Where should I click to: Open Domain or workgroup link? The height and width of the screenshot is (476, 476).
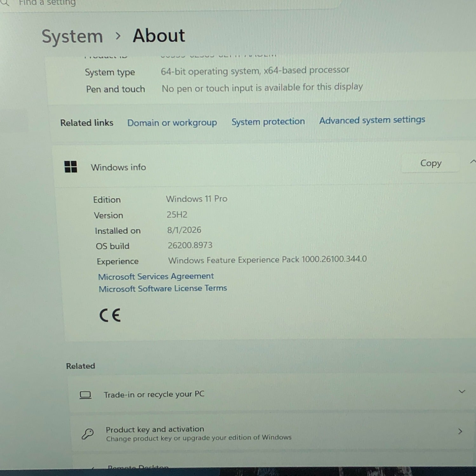pyautogui.click(x=172, y=122)
